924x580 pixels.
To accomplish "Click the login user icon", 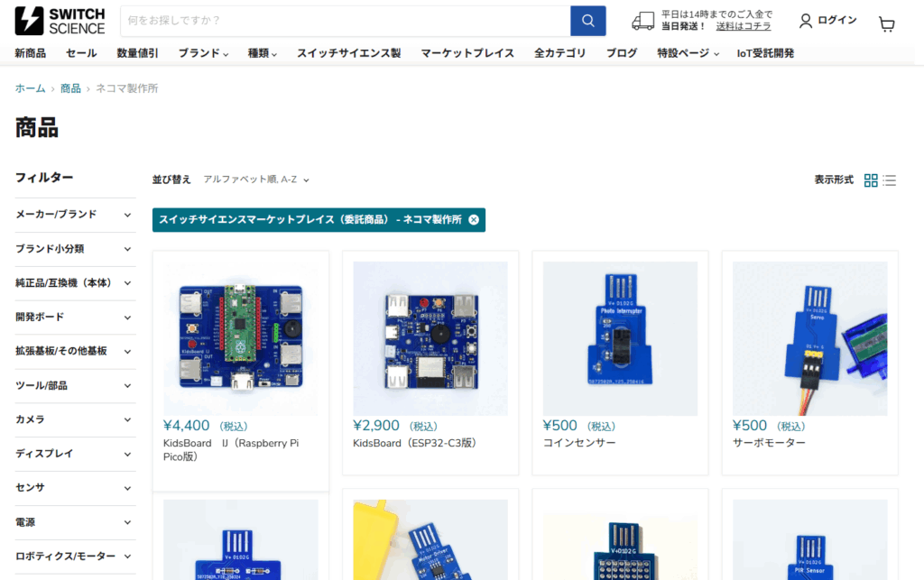I will click(806, 21).
